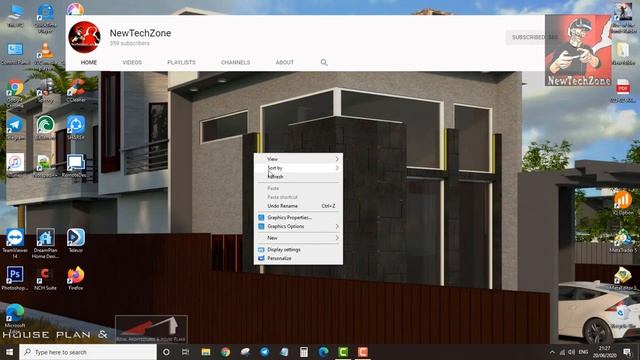Switch to the VIDEOS channel tab

click(132, 62)
